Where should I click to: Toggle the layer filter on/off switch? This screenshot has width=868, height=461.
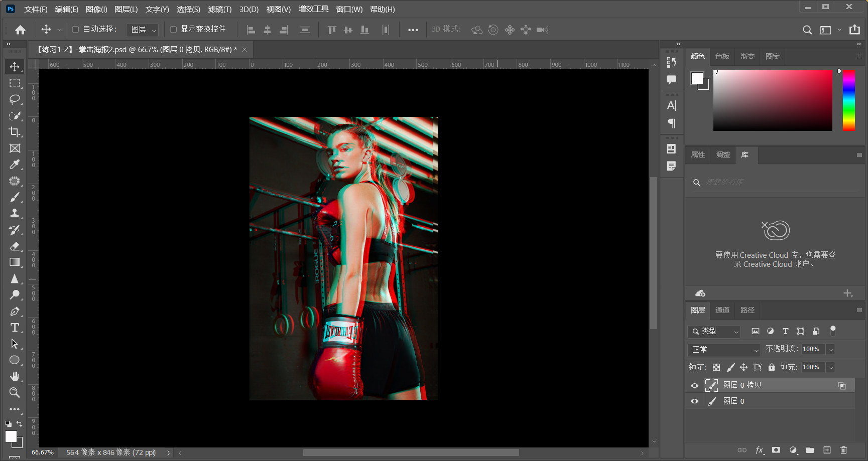click(833, 331)
